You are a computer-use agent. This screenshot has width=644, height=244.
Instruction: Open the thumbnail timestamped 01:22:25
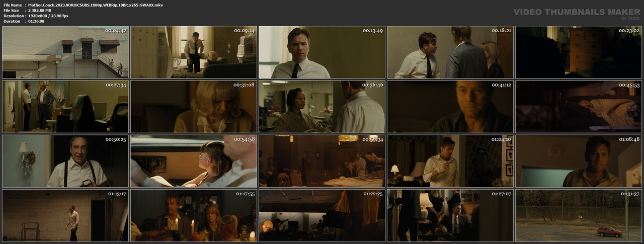[x=322, y=215]
